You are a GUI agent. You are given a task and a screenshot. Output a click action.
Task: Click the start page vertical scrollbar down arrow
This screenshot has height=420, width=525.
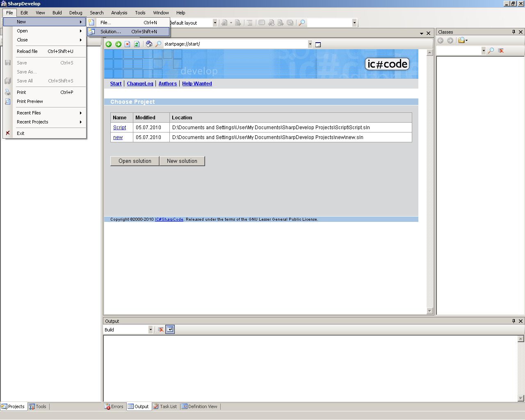pos(430,311)
